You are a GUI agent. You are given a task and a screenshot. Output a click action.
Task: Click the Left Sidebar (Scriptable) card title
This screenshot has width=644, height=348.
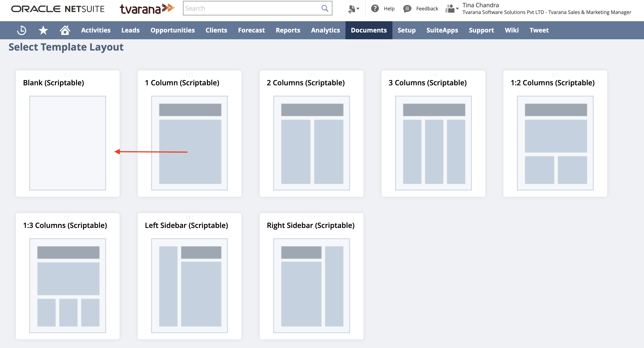(x=187, y=225)
